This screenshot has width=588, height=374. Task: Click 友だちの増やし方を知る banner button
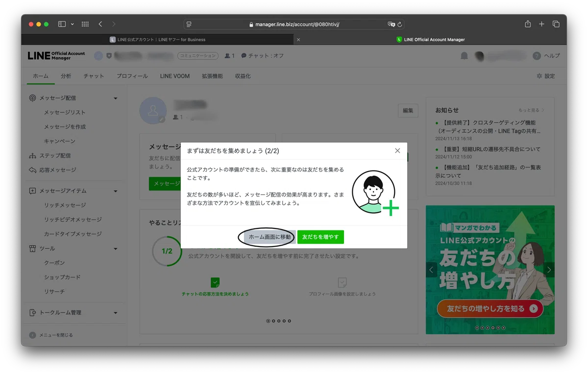pyautogui.click(x=490, y=309)
